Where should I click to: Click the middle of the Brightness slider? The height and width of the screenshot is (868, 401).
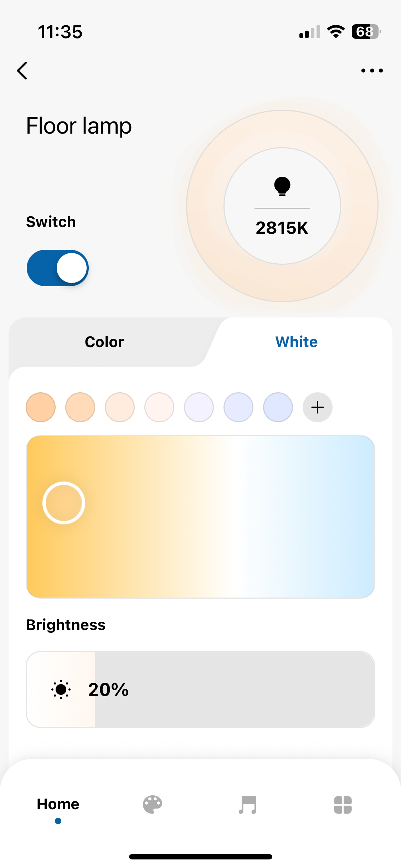200,689
